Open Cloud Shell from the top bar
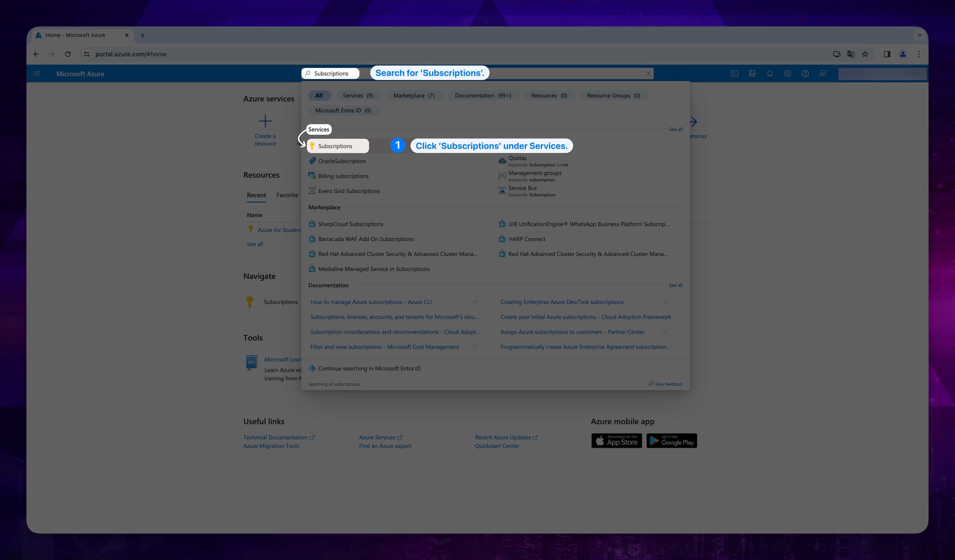955x560 pixels. point(735,74)
